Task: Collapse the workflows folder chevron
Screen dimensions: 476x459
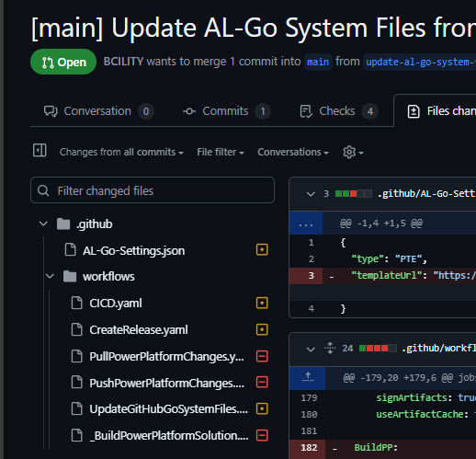Action: [x=50, y=276]
